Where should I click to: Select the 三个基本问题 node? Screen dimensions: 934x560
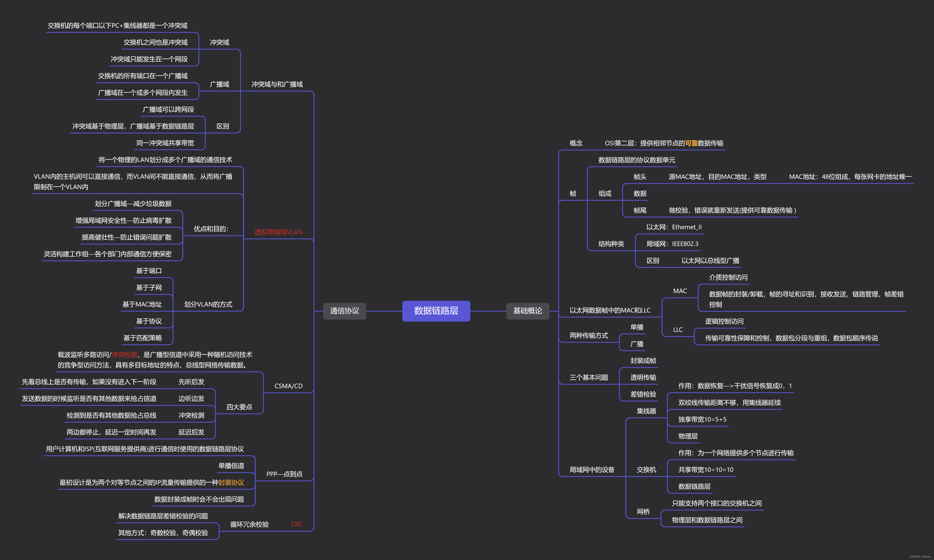(x=589, y=377)
